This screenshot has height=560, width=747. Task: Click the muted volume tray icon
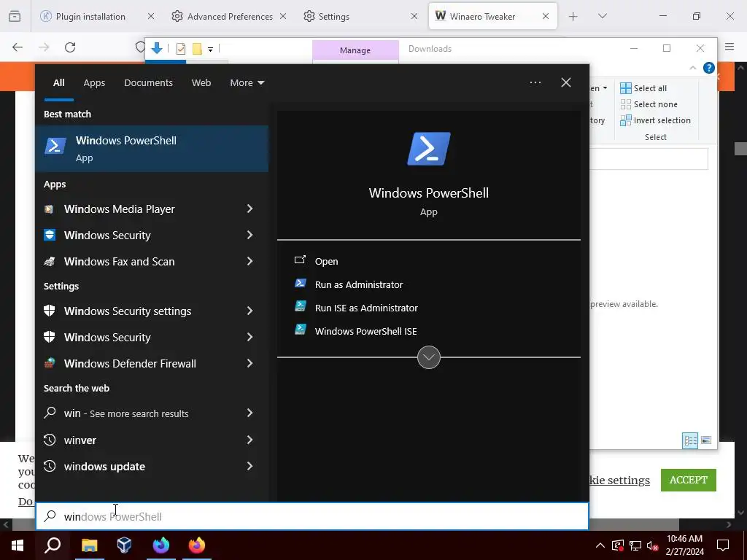[652, 545]
